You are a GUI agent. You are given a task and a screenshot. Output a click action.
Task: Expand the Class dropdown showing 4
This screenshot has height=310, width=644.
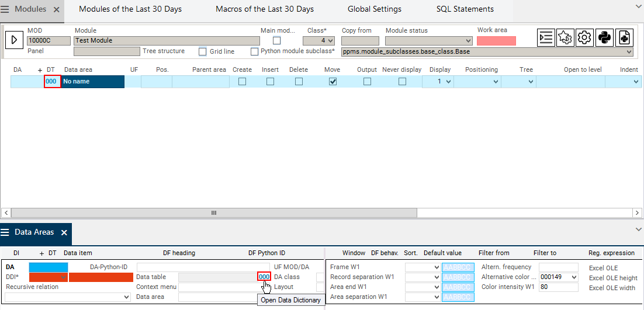click(318, 41)
